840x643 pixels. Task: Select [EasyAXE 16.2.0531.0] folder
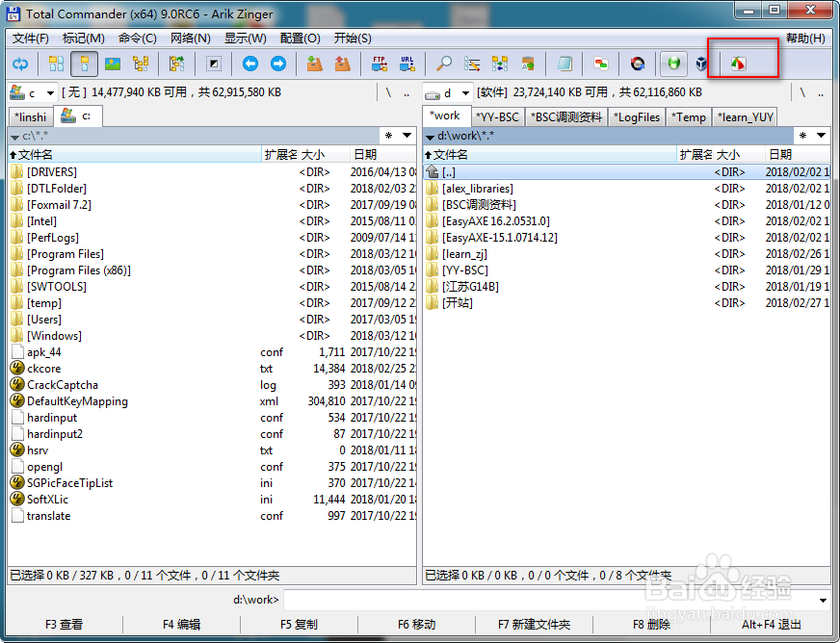tap(495, 221)
